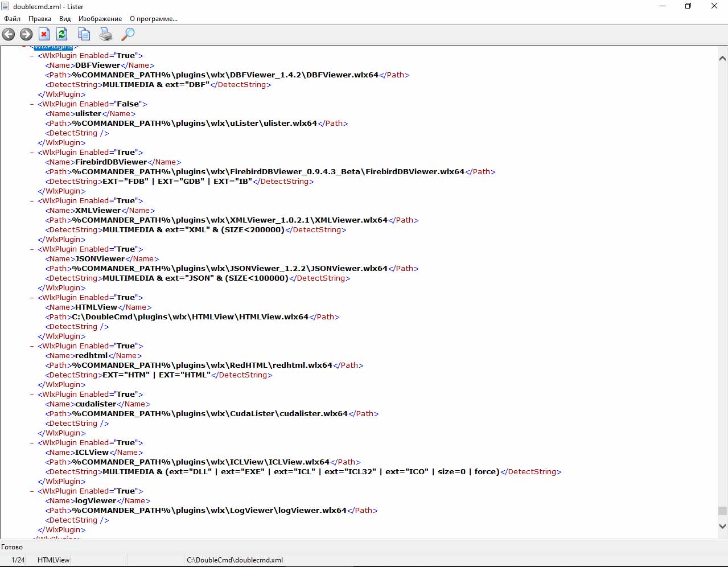Image resolution: width=728 pixels, height=567 pixels.
Task: Collapse the DBFViewer WlxPlugin node
Action: click(32, 56)
